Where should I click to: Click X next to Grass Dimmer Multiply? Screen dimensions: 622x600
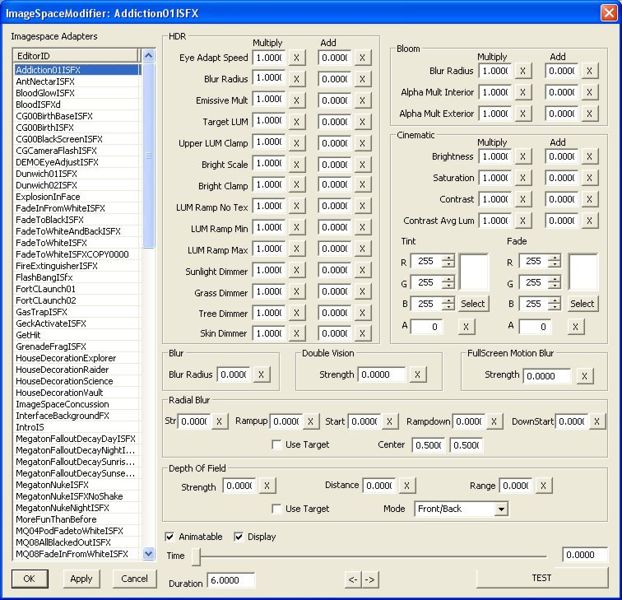tap(296, 292)
